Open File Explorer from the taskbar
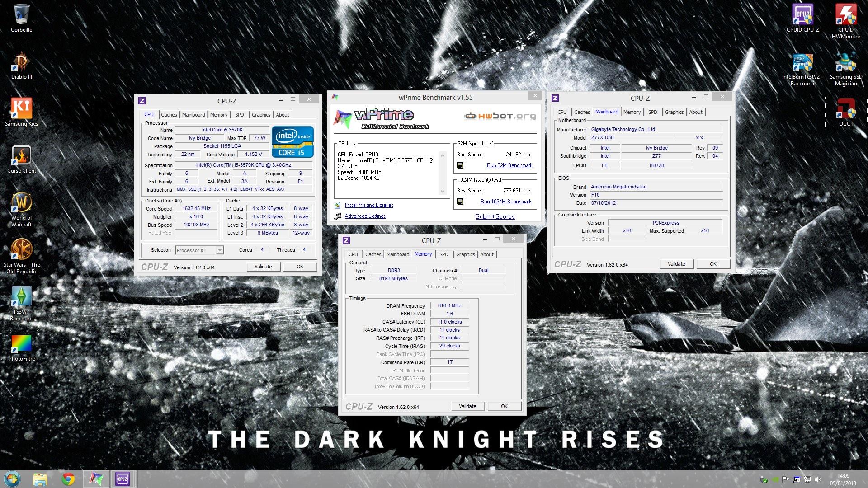This screenshot has width=868, height=488. pyautogui.click(x=40, y=479)
